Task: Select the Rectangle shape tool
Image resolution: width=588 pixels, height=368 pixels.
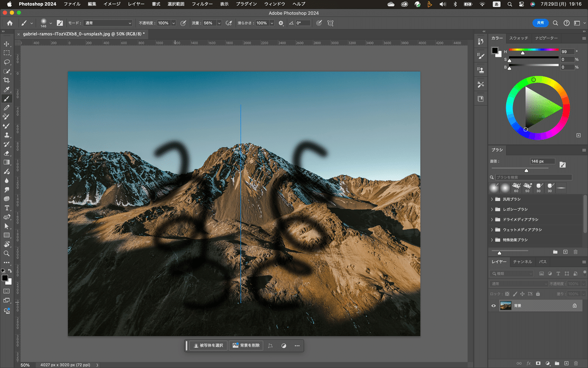Action: [x=7, y=235]
